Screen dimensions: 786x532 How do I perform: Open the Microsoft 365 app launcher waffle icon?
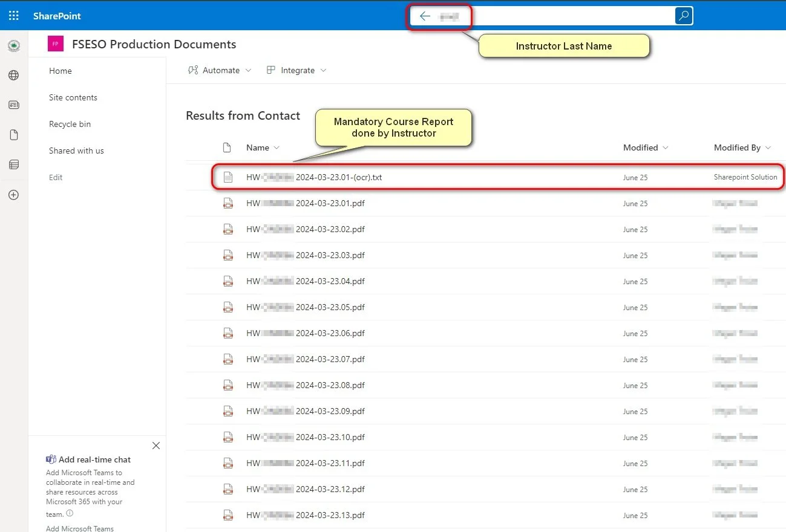[13, 15]
